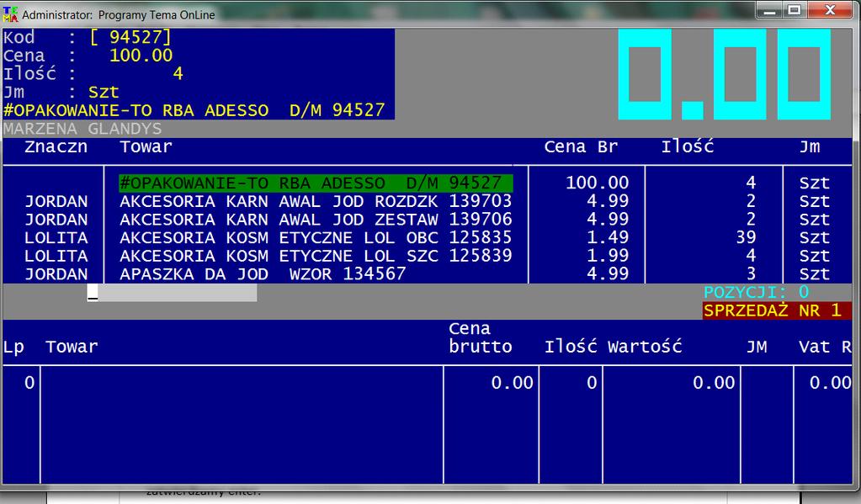
Task: Select APASZKA DA JOD WZOR 134567 row
Action: pyautogui.click(x=263, y=274)
